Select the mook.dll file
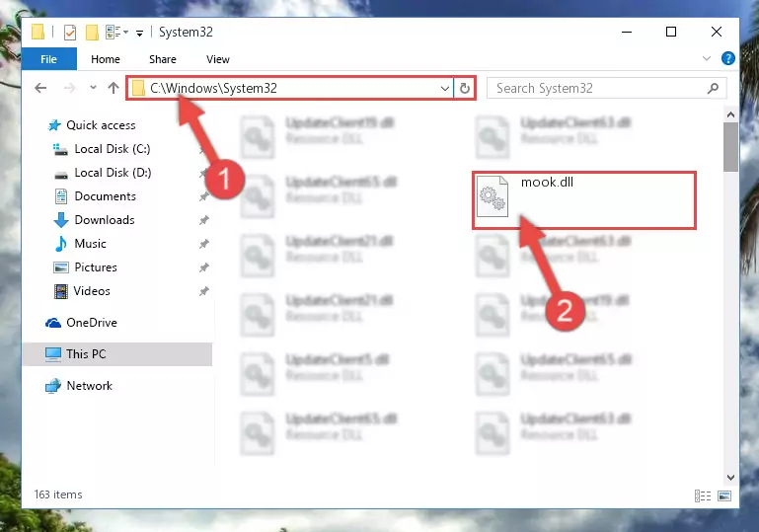This screenshot has width=759, height=532. (584, 200)
